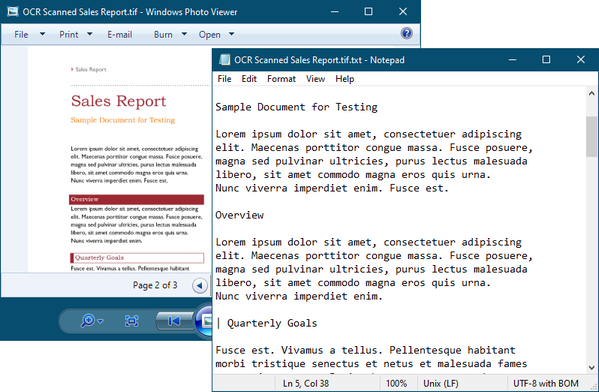Click the Notepad vertical scrollbar thumb
The height and width of the screenshot is (392, 599).
(592, 137)
